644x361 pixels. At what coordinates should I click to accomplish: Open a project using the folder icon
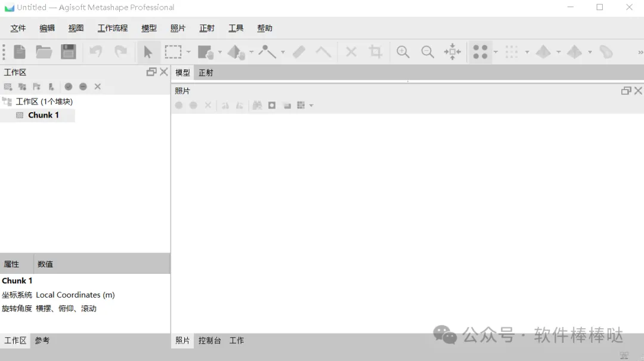pyautogui.click(x=44, y=52)
